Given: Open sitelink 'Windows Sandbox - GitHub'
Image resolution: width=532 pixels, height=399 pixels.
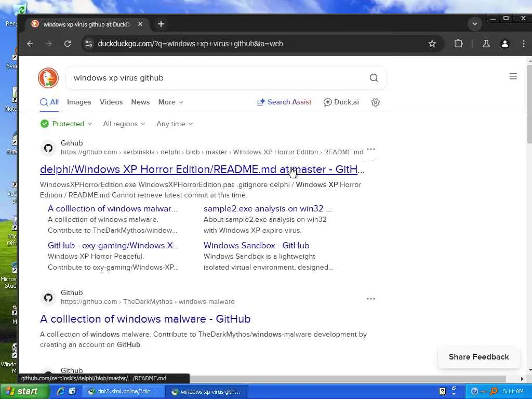Looking at the screenshot, I should point(257,245).
